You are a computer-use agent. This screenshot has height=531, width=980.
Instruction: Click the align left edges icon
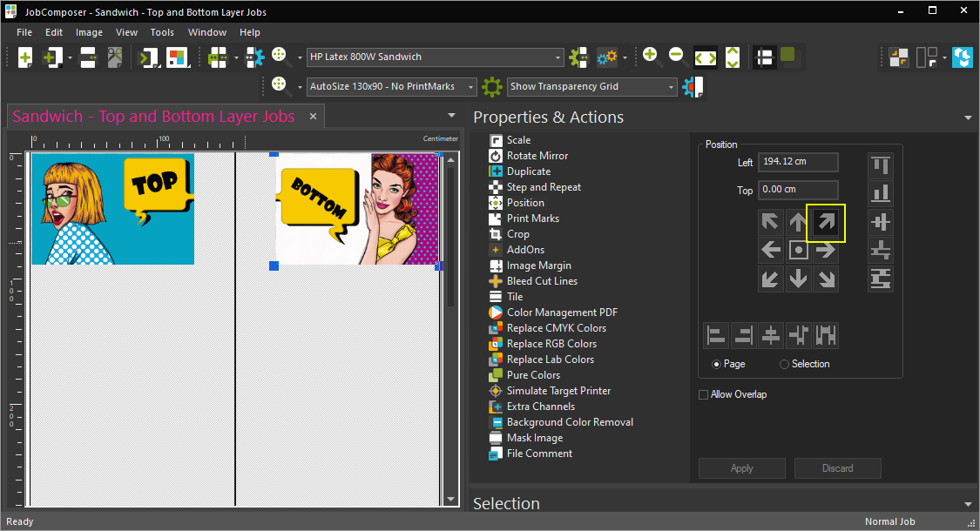tap(716, 335)
